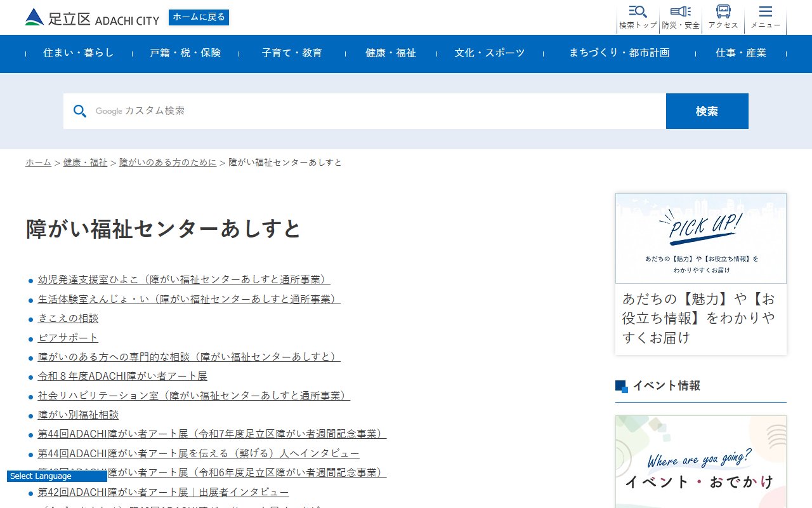Open 社会リハビリテーション室 link
812x508 pixels.
point(194,396)
